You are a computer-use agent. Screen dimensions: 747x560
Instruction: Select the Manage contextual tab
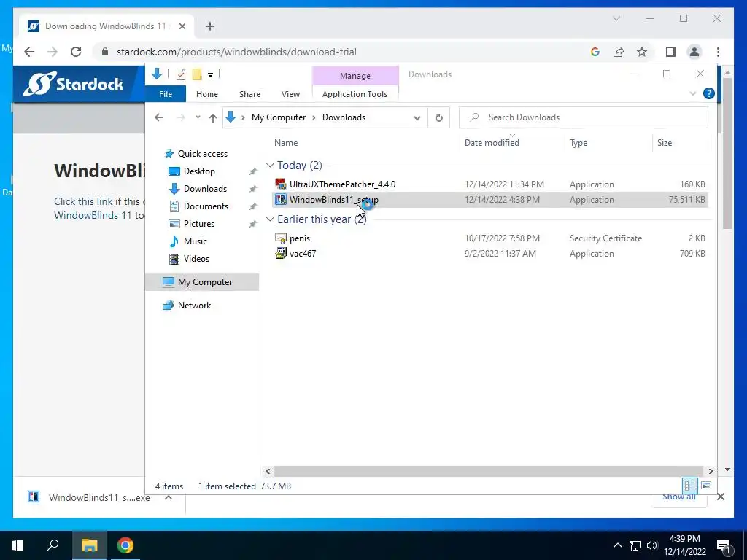pos(355,75)
